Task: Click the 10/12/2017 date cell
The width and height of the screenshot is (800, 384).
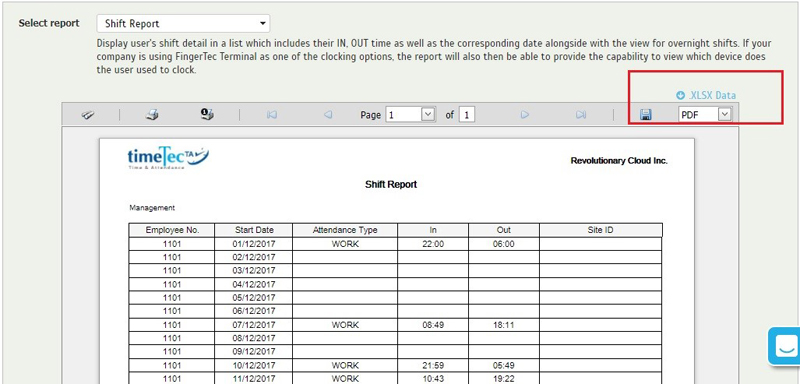Action: click(x=254, y=365)
